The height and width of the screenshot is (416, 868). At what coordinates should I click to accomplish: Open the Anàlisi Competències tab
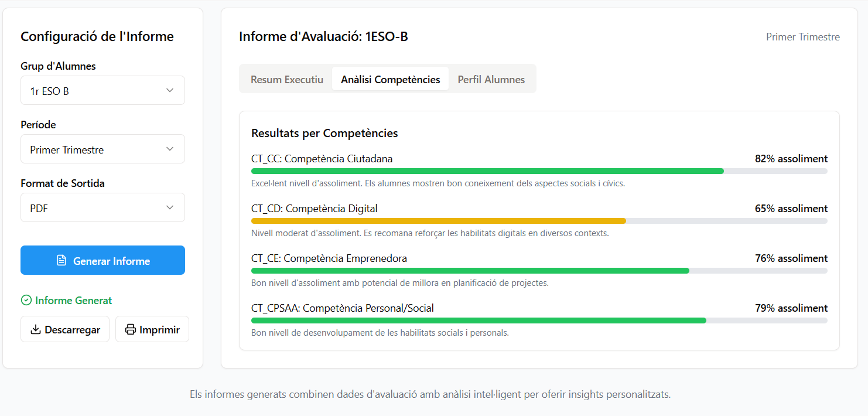click(x=390, y=79)
